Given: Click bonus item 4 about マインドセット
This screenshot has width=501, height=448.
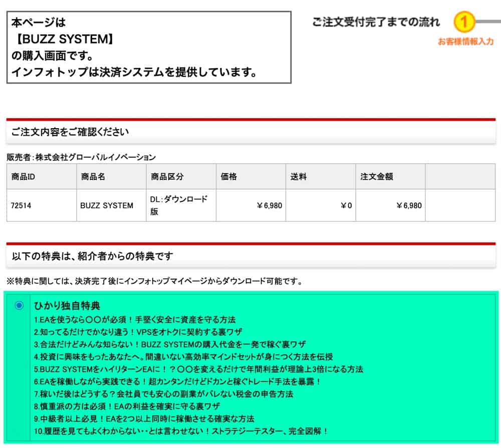Looking at the screenshot, I should 183,357.
